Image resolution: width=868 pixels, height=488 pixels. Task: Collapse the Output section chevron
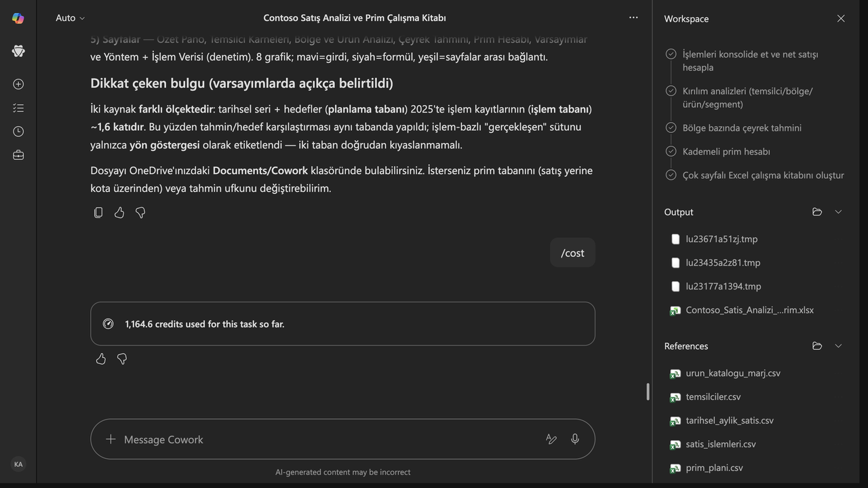click(838, 212)
